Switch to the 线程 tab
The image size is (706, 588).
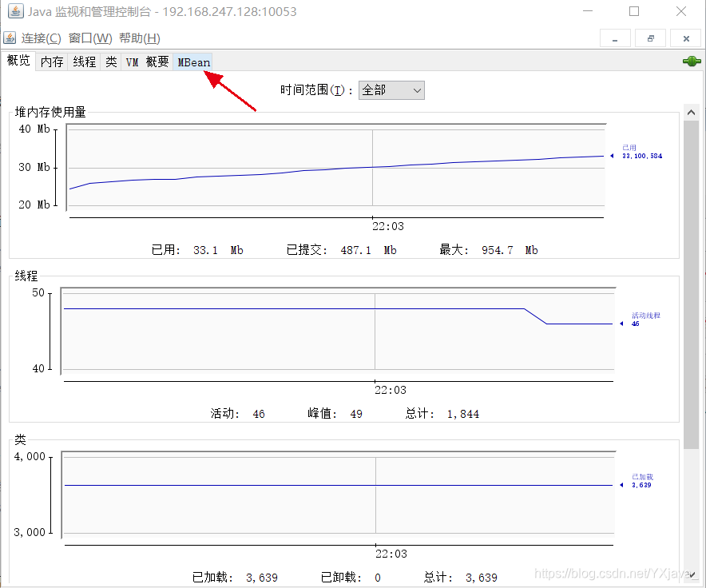coord(84,62)
